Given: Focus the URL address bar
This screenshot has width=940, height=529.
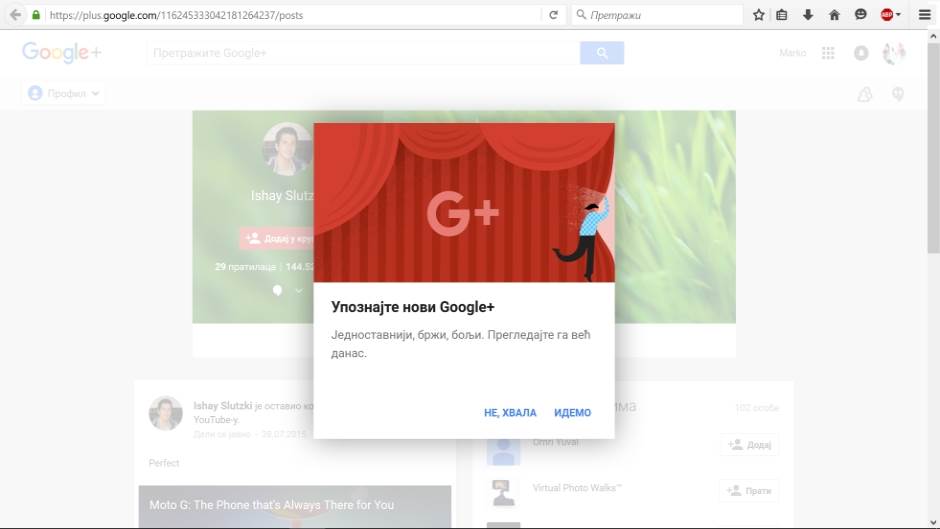Looking at the screenshot, I should pyautogui.click(x=290, y=15).
